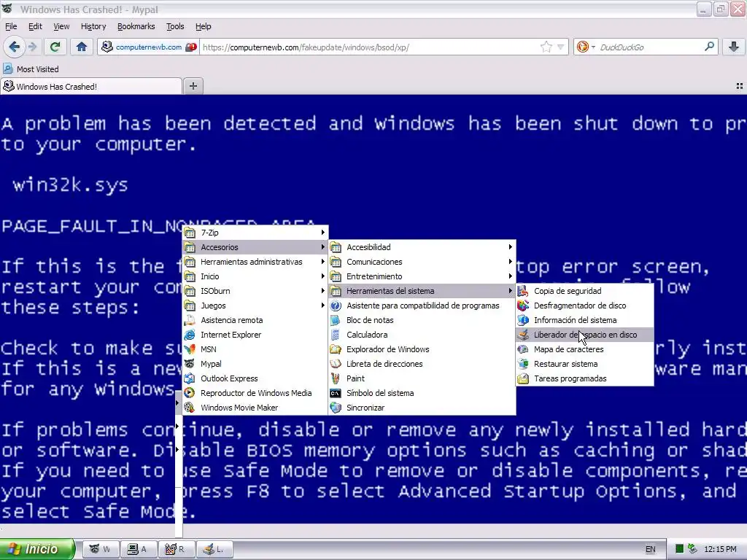Open Copia de seguridad

(584, 291)
